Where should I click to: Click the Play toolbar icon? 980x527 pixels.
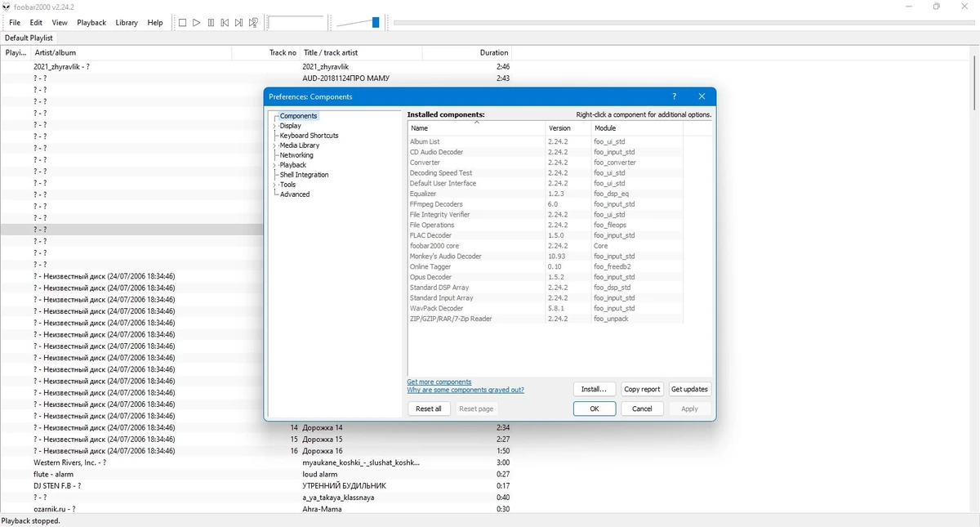click(197, 23)
